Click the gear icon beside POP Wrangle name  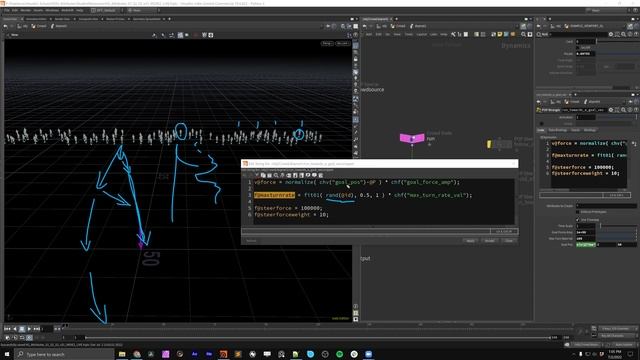(611, 110)
